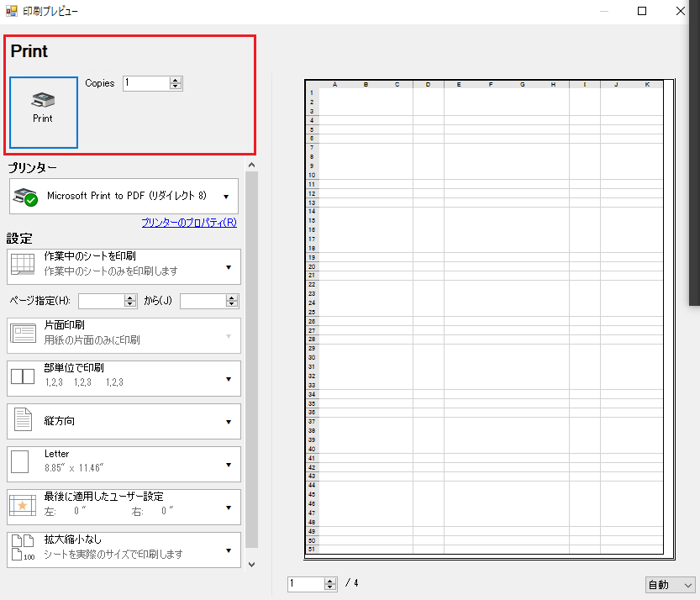Open the Letter paper size dropdown

coord(124,464)
